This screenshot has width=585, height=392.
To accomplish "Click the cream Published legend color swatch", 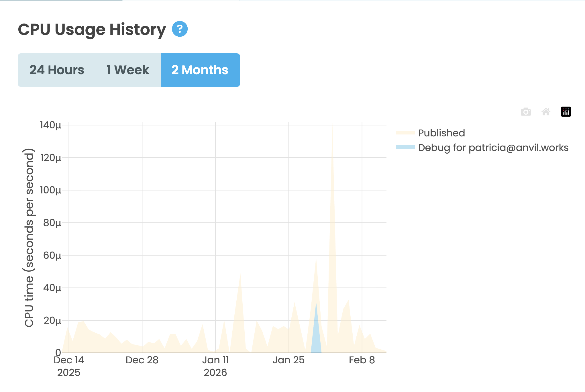I will pyautogui.click(x=405, y=133).
